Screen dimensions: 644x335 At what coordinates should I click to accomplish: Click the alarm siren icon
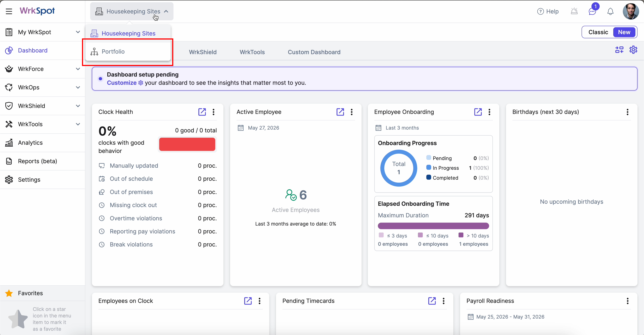(574, 11)
